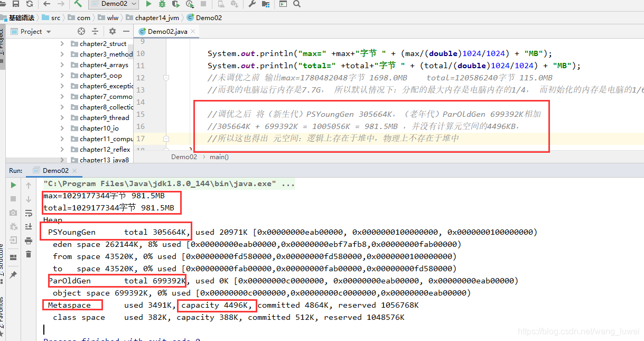Navigate forward with the right arrow icon
Image resolution: width=644 pixels, height=341 pixels.
tap(62, 4)
